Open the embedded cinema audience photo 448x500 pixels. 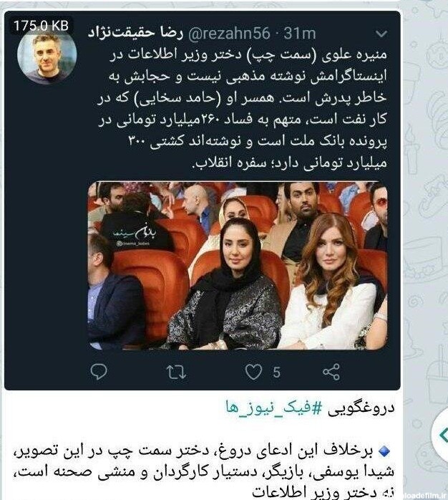tap(238, 266)
